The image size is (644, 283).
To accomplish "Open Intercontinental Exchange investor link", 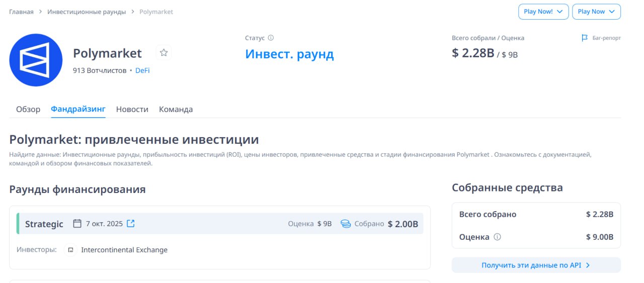I will point(124,250).
